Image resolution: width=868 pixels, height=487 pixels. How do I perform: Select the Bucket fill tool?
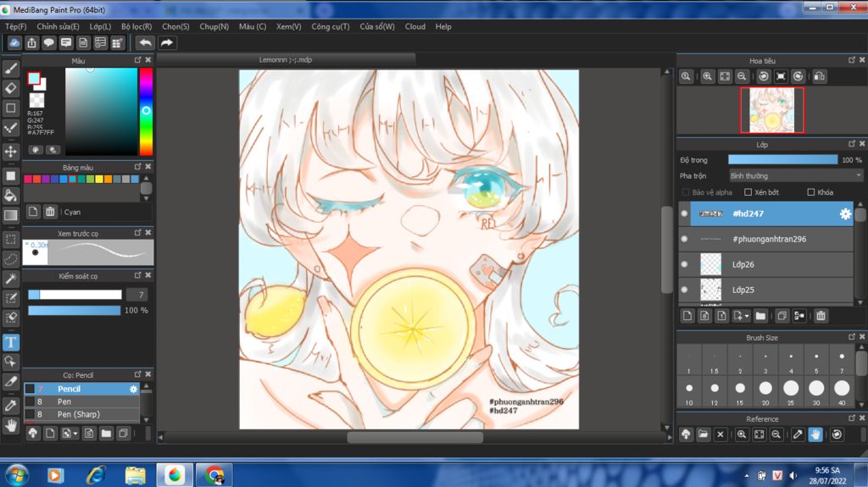click(x=10, y=196)
